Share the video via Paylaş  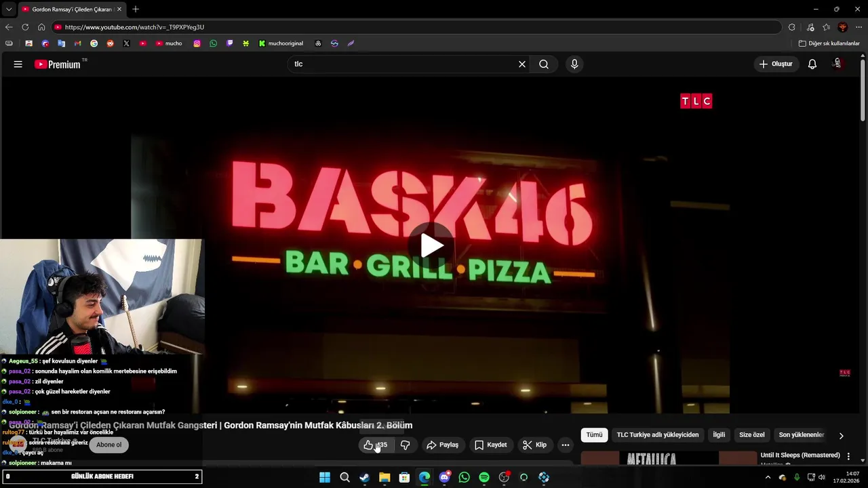tap(442, 445)
